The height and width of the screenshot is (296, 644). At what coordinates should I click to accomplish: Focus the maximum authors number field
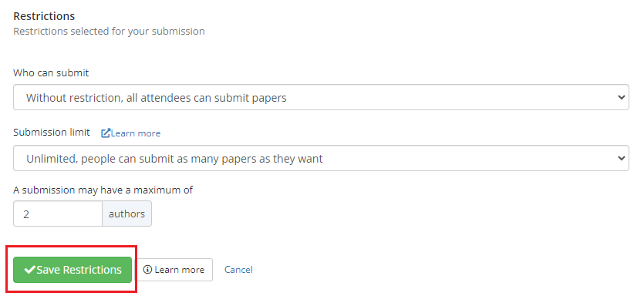[x=58, y=214]
